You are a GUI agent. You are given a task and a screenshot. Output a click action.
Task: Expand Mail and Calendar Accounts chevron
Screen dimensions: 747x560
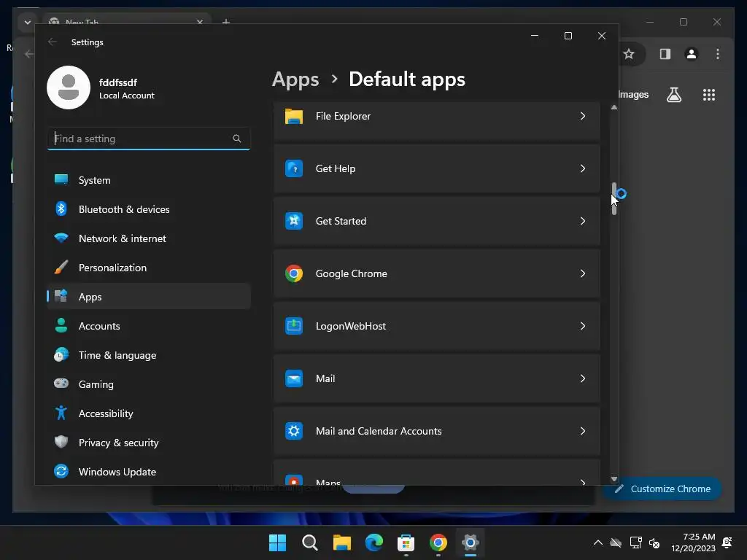[583, 431]
